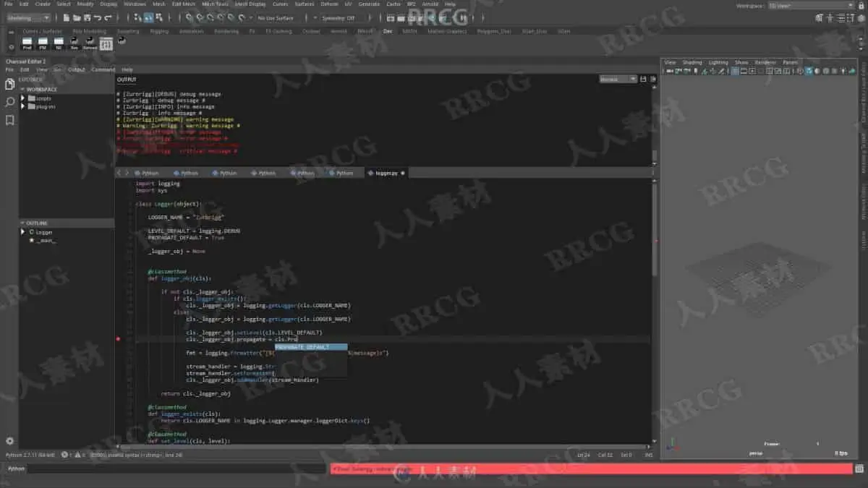Open the bookmarks icon in Charcoal sidebar
Viewport: 868px width, 488px height.
click(x=9, y=120)
